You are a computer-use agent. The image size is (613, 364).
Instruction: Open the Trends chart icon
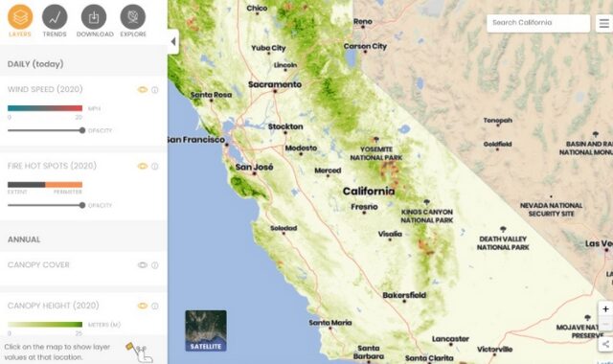(x=55, y=17)
